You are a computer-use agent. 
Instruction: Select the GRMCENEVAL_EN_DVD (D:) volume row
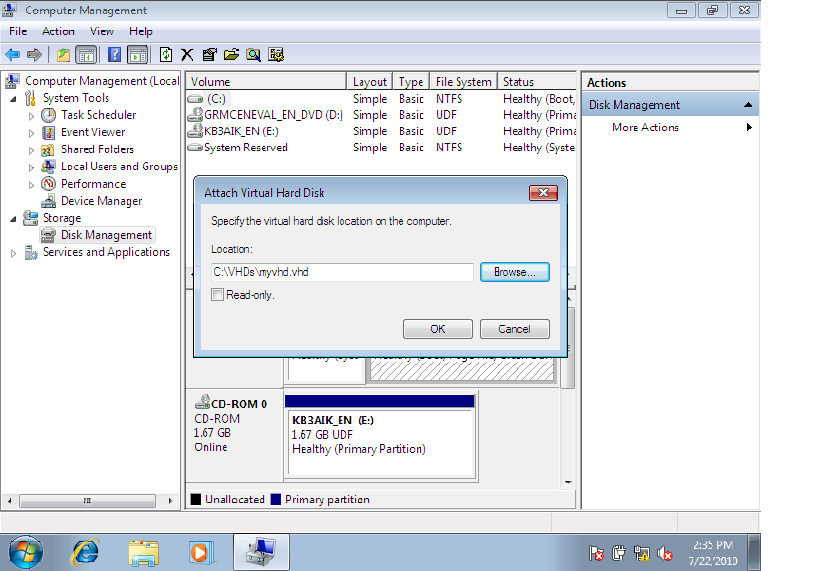(381, 115)
